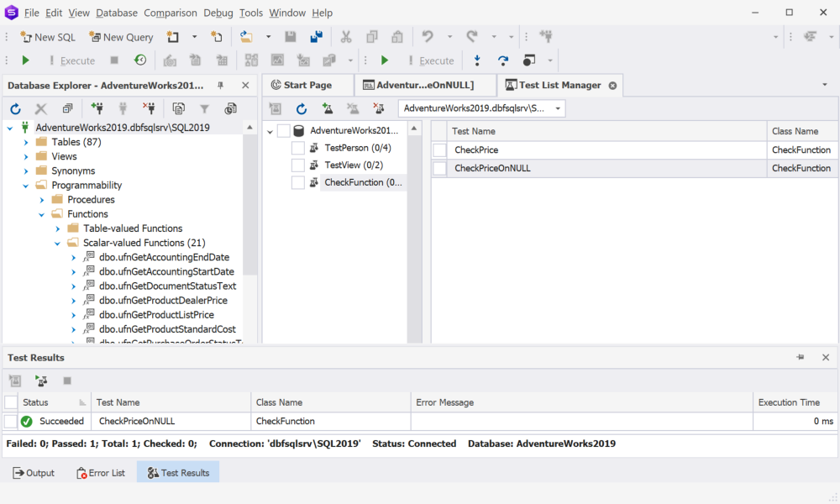Refresh the Database Explorer tree
Viewport: 840px width, 504px height.
click(x=15, y=108)
